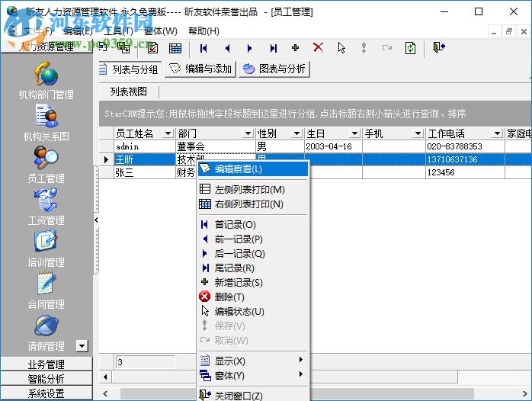532x401 pixels.
Task: Switch to 编辑与添加 tab
Action: pyautogui.click(x=200, y=69)
